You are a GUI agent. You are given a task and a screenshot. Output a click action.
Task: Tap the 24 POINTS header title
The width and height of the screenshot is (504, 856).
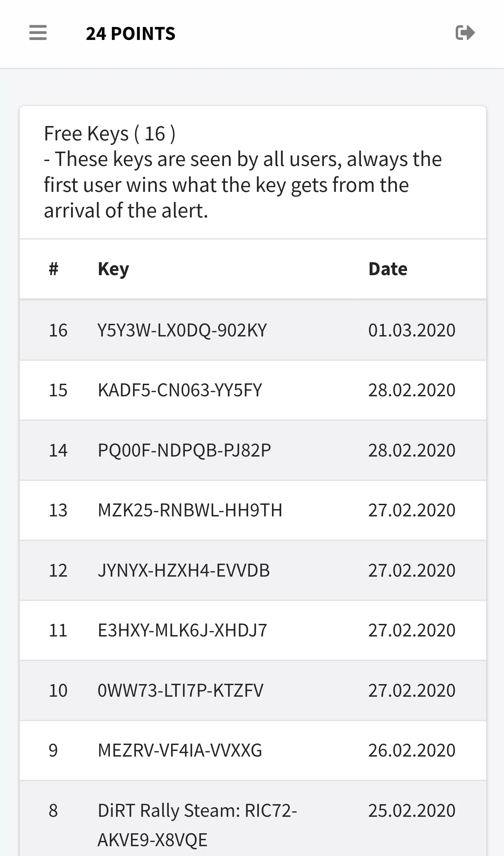point(131,34)
